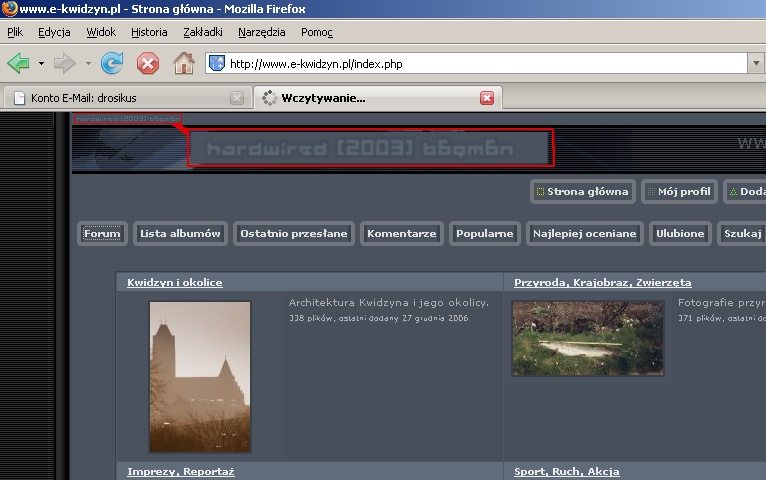Screen dimensions: 766x480
Task: Open the forward history dropdown arrow
Action: tap(88, 63)
